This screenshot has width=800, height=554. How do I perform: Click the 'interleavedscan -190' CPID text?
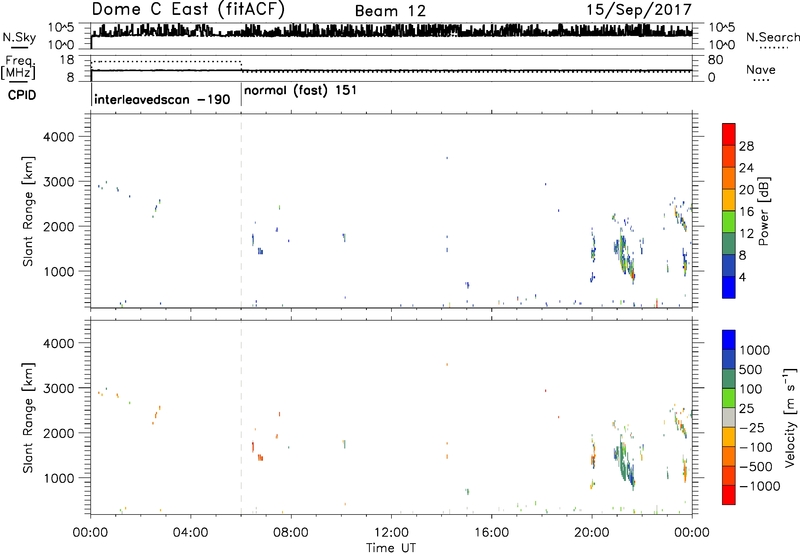tap(162, 99)
